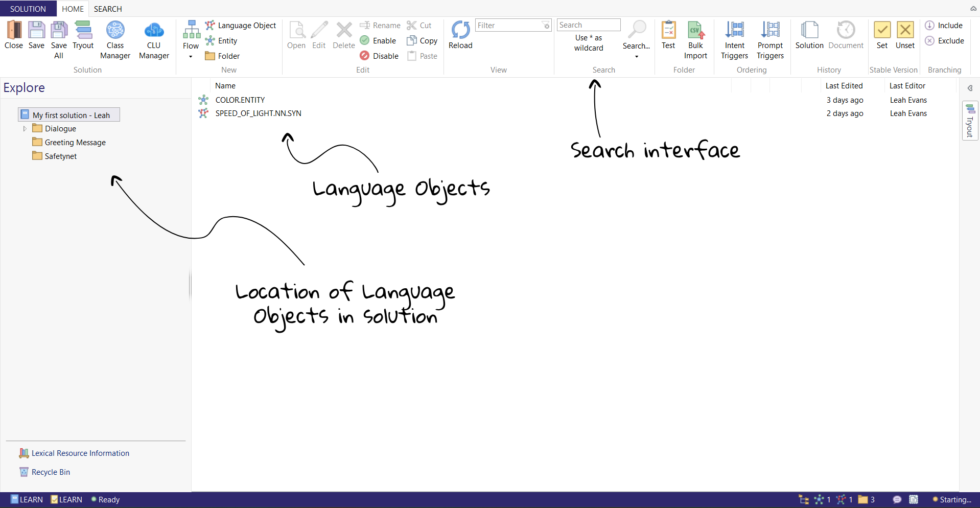Image resolution: width=980 pixels, height=508 pixels.
Task: Open the Flow dropdown menu
Action: coord(191,57)
